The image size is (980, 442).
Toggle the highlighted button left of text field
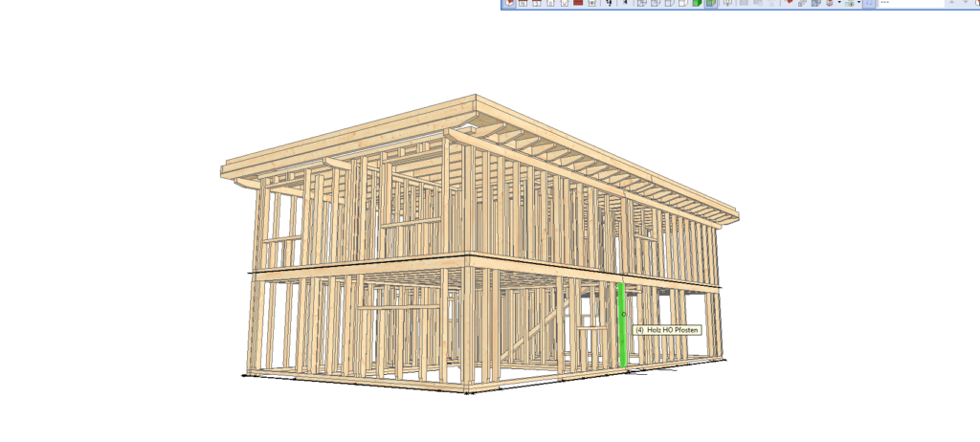click(868, 3)
